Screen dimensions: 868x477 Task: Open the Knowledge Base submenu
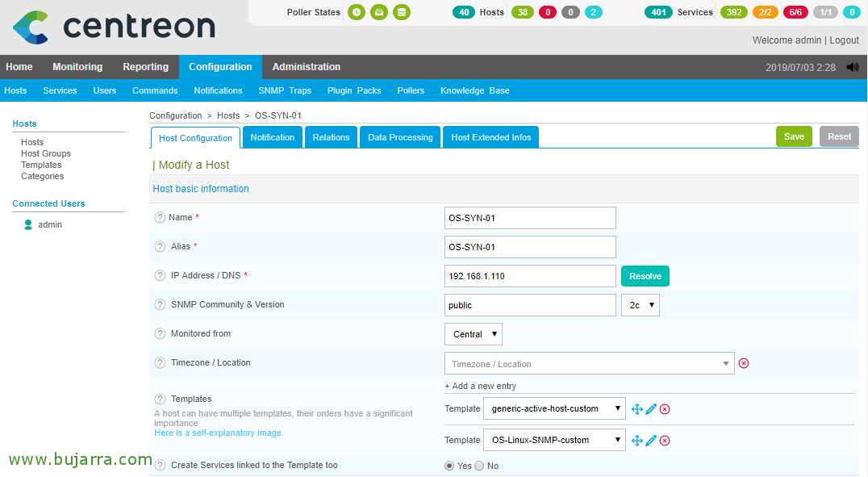475,90
